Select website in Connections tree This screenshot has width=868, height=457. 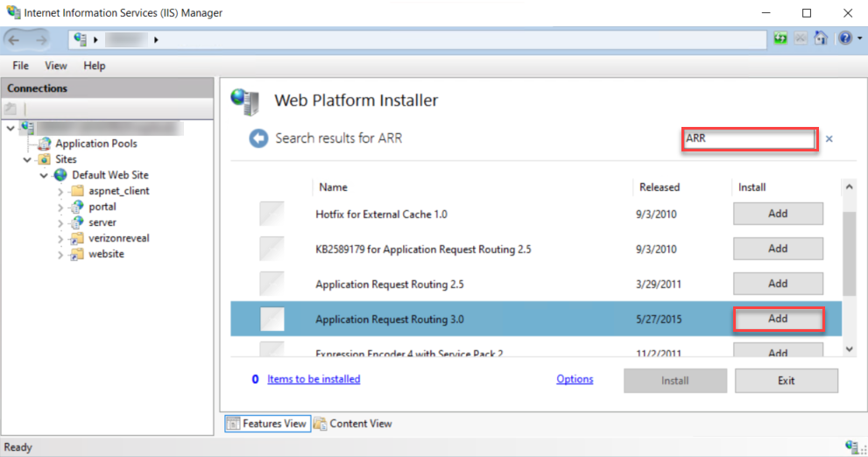106,254
